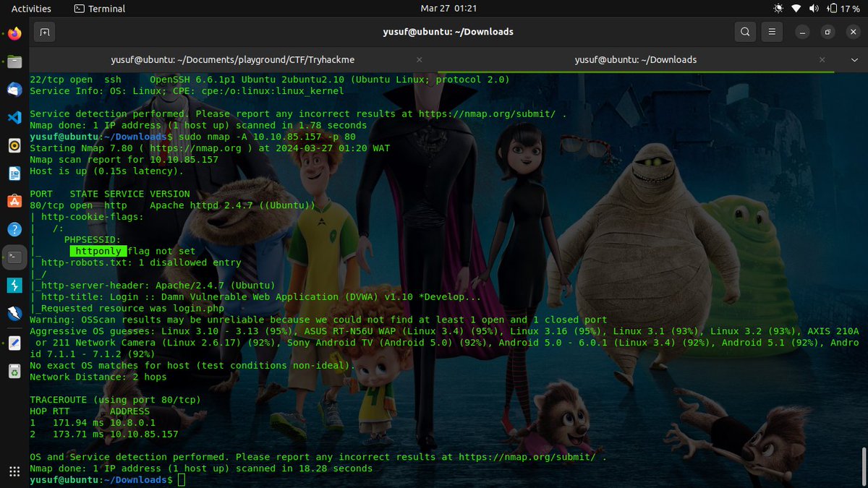Screen dimensions: 868x488
Task: Click traceroute hop 2 address 10.10.85.157
Action: coord(144,434)
